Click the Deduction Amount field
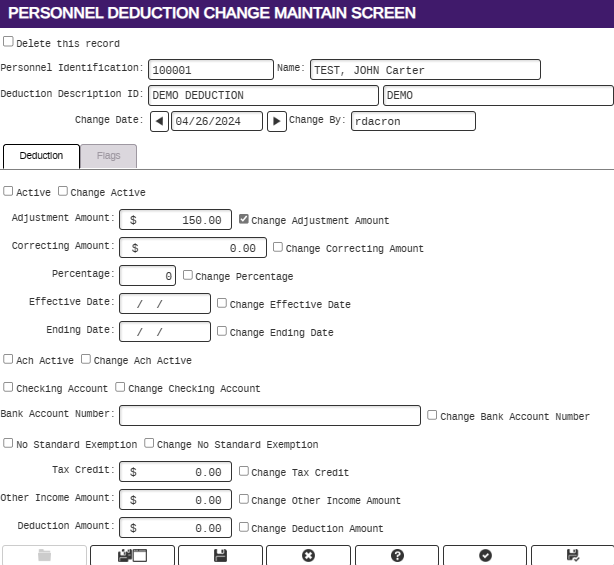The height and width of the screenshot is (565, 614). 175,528
